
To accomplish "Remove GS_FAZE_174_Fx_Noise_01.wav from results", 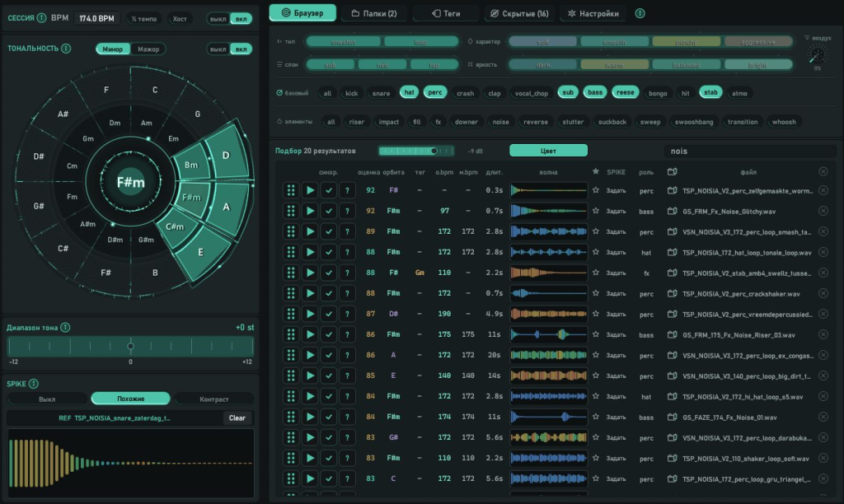I will [823, 417].
